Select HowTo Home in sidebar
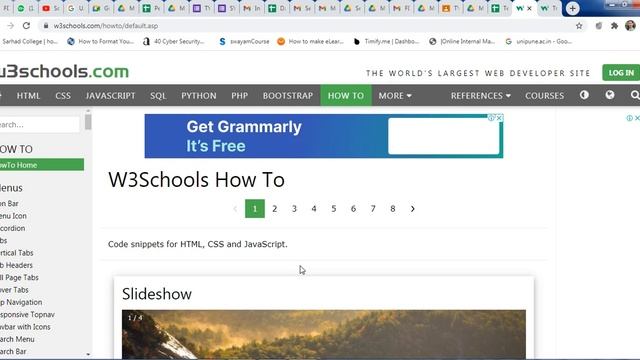This screenshot has height=360, width=640. click(x=42, y=165)
